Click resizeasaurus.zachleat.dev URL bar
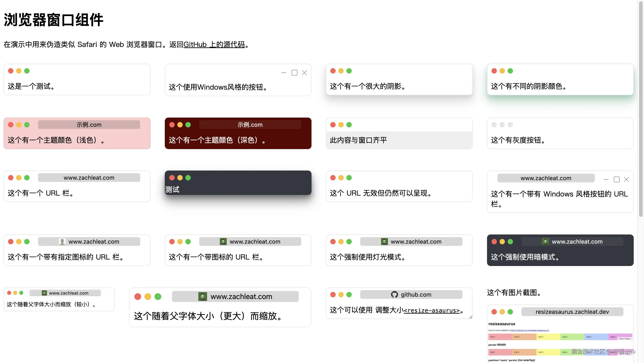The width and height of the screenshot is (644, 363). 572,312
